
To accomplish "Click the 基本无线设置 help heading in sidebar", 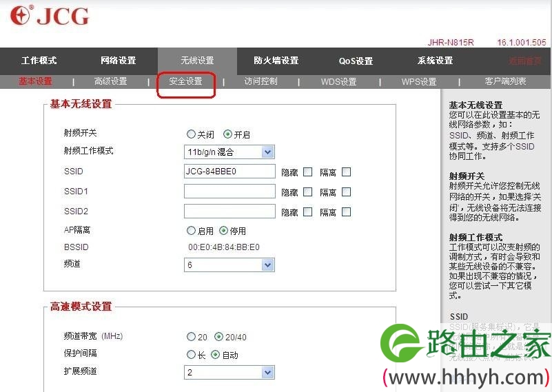I will 476,105.
